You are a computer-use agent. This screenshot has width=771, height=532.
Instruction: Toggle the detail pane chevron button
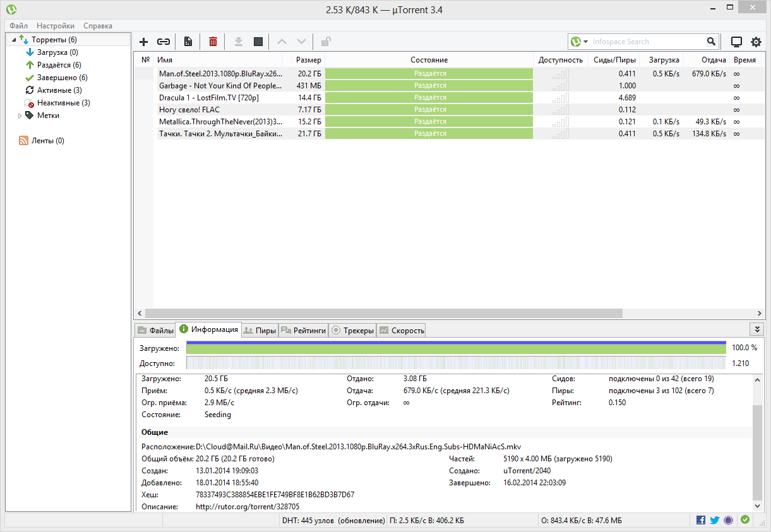(757, 329)
